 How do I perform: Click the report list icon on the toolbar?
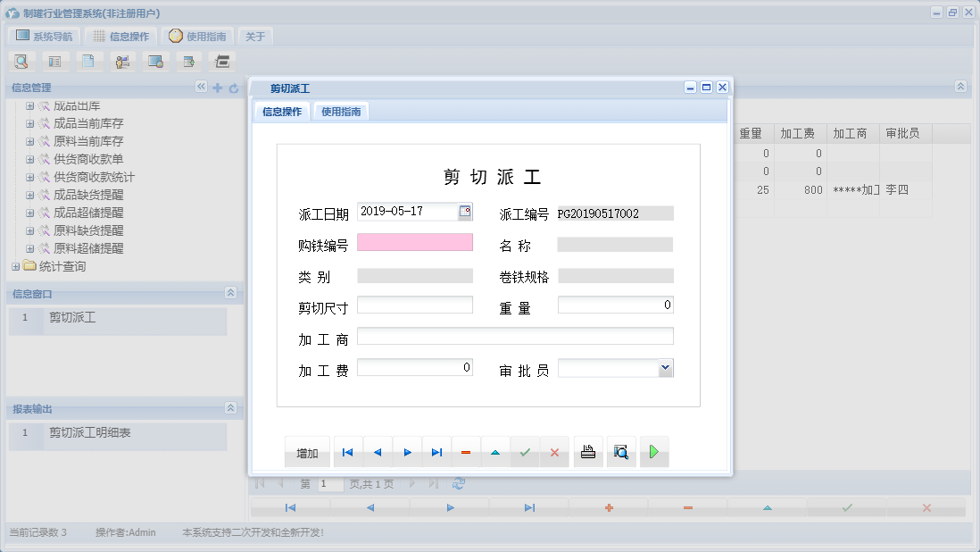(x=54, y=61)
